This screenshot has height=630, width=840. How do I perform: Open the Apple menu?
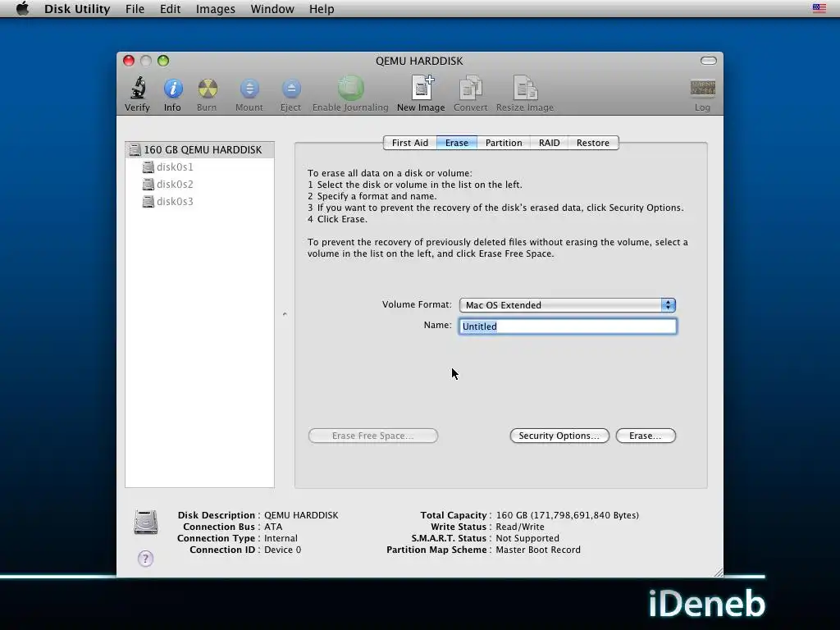tap(22, 8)
